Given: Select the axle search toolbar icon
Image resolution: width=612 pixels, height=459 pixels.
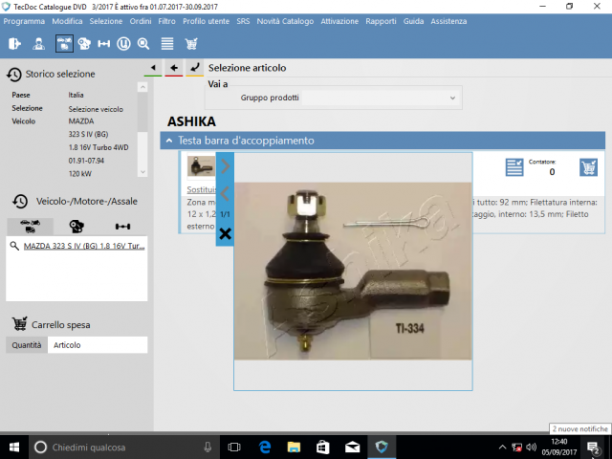Looking at the screenshot, I should pyautogui.click(x=104, y=44).
